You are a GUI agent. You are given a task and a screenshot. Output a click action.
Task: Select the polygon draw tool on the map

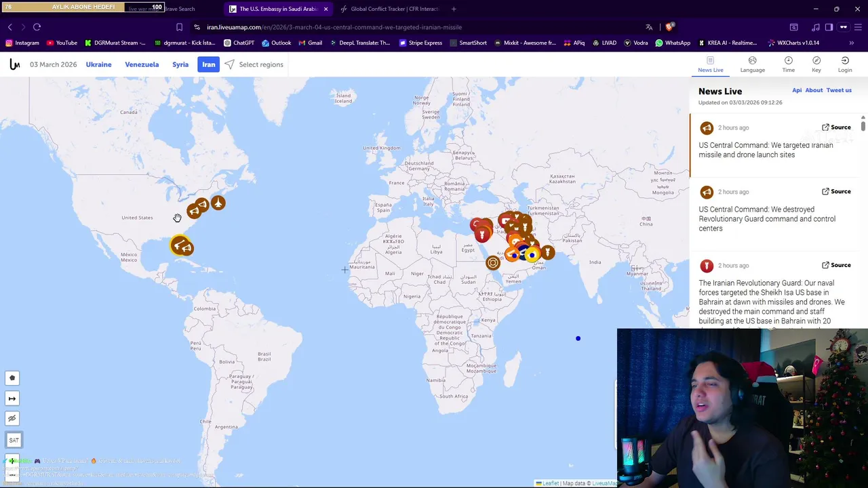tap(12, 378)
